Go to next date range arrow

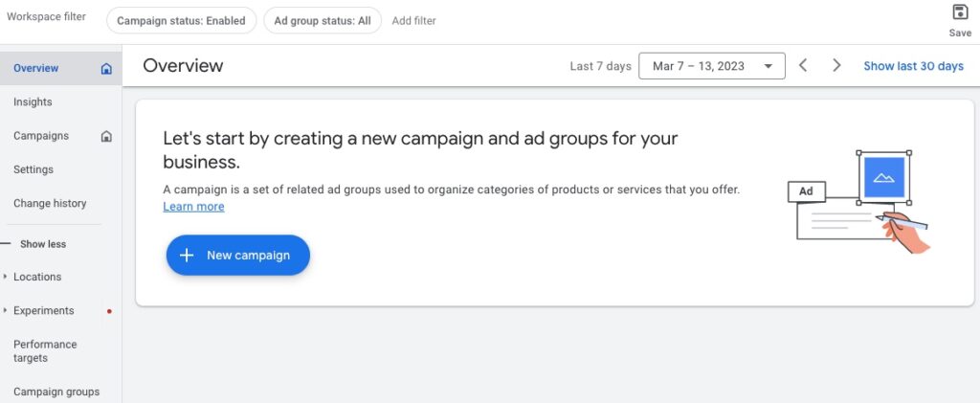[x=836, y=66]
